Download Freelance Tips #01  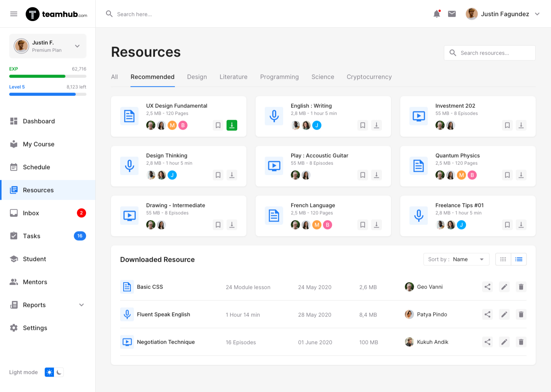[521, 225]
